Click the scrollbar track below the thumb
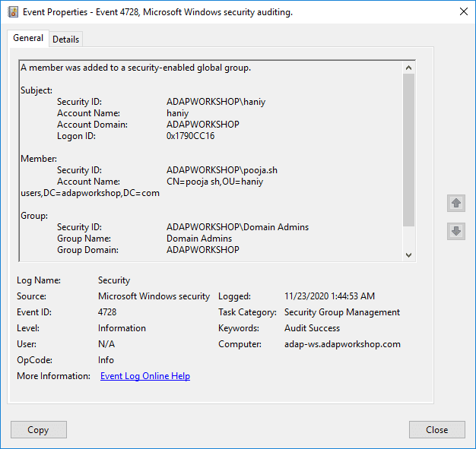The width and height of the screenshot is (476, 449). pos(408,238)
